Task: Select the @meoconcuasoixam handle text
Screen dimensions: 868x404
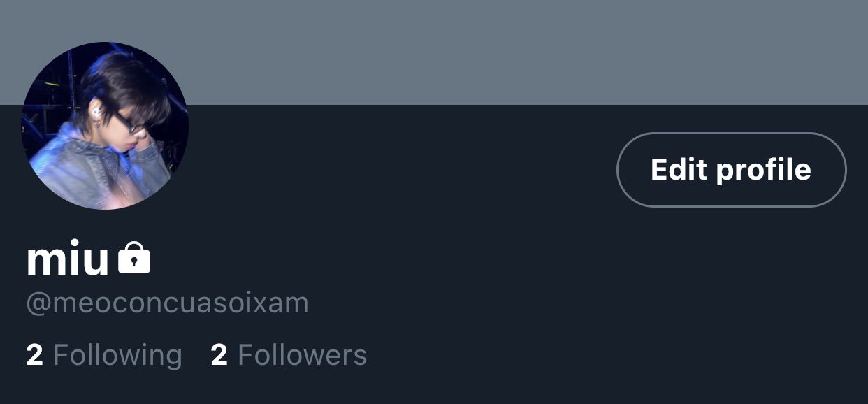Action: (x=167, y=303)
